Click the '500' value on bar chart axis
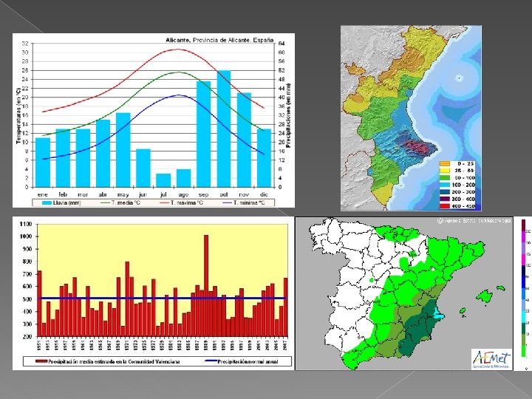The width and height of the screenshot is (532, 399). 27,299
